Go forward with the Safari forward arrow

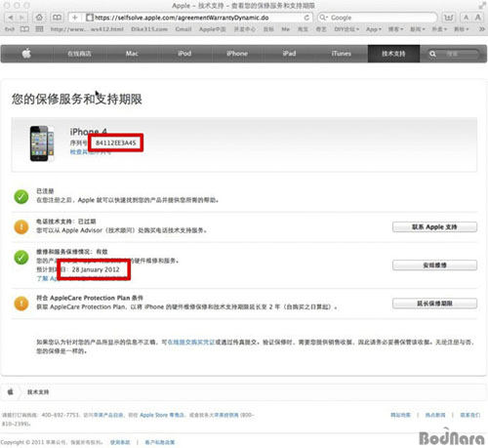click(x=22, y=18)
